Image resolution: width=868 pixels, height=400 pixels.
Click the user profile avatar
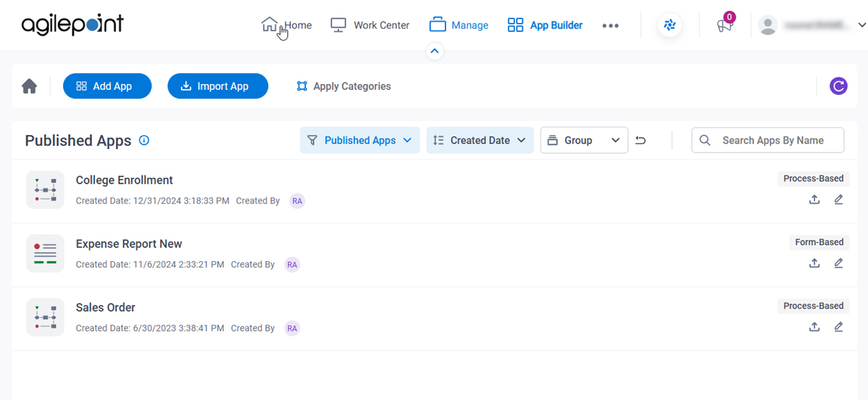click(768, 26)
